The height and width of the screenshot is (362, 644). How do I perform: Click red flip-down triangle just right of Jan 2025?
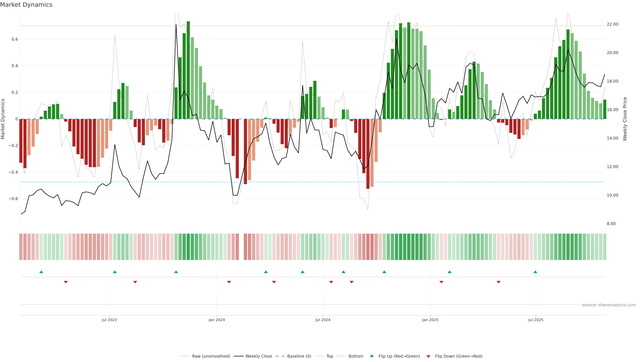441,282
